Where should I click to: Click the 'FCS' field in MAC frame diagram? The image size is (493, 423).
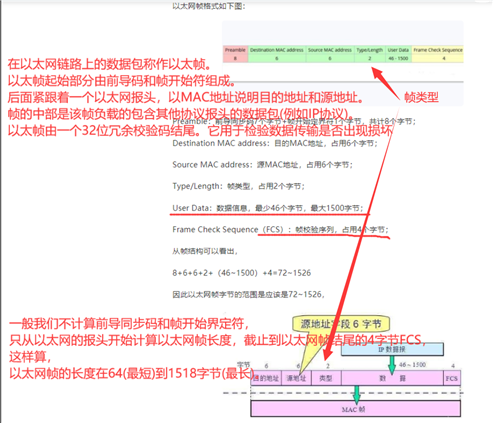pyautogui.click(x=452, y=378)
